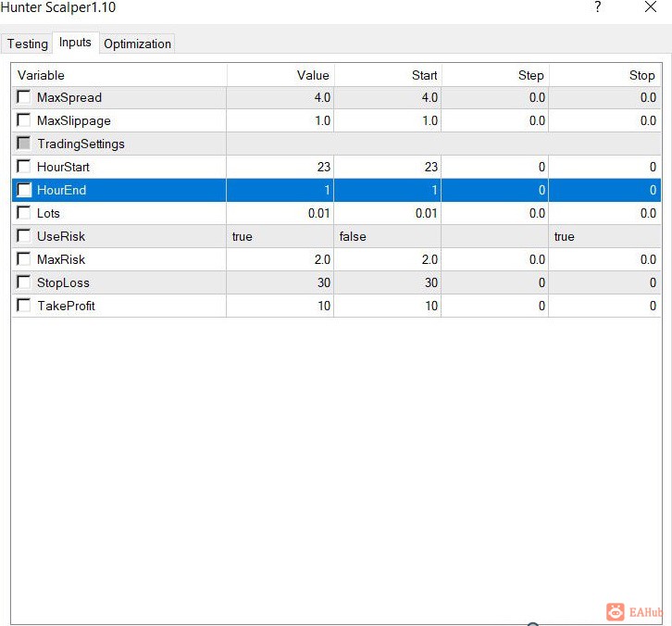Click the StopLoss variable name

point(64,283)
